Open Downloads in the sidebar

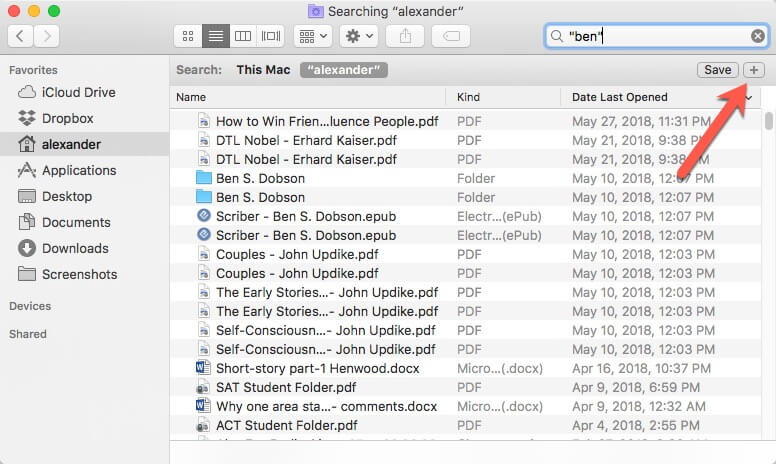pyautogui.click(x=85, y=248)
